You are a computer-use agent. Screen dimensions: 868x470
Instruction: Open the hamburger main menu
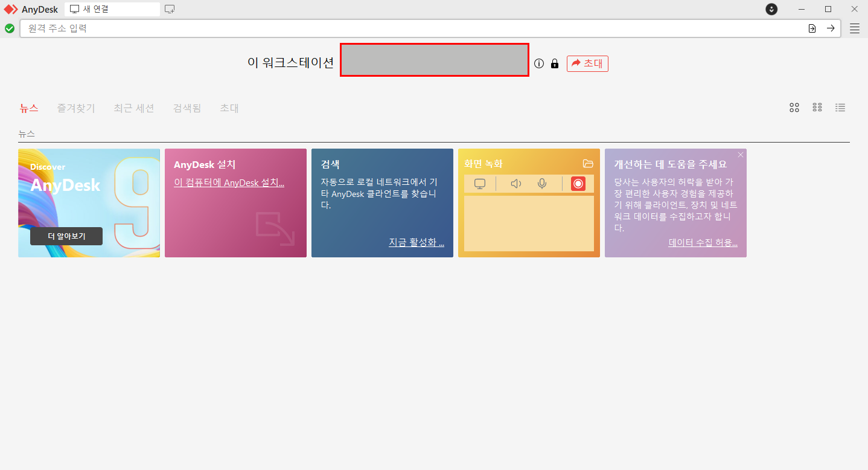click(855, 28)
